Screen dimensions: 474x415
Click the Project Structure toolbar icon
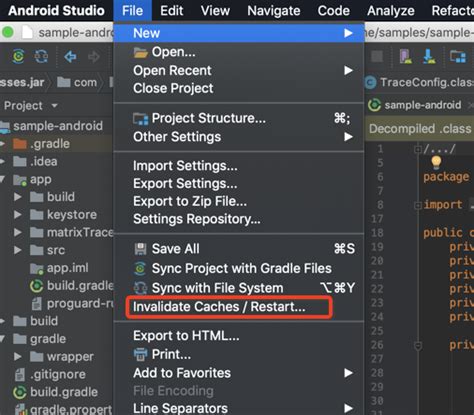[458, 56]
